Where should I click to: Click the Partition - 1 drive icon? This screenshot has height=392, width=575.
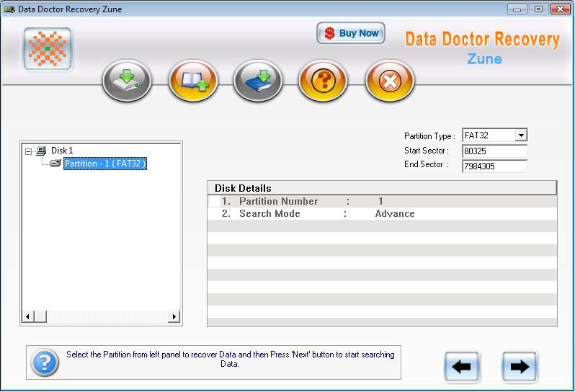pyautogui.click(x=55, y=163)
